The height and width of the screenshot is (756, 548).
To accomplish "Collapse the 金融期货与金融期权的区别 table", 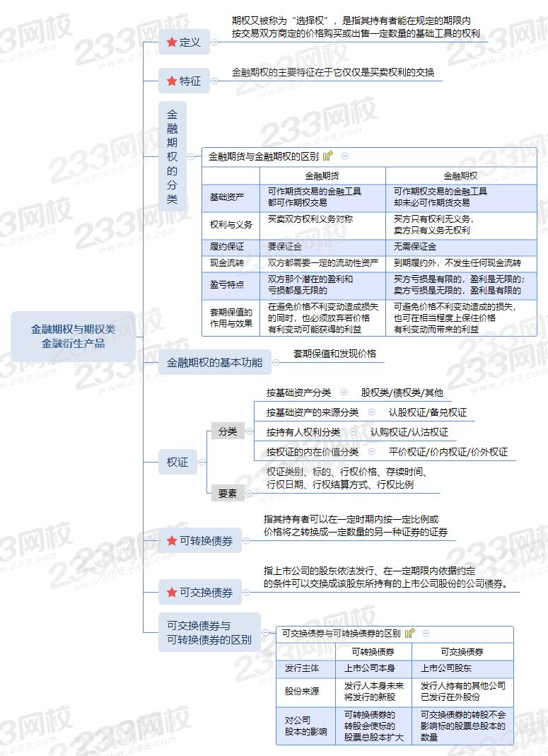I will (344, 156).
